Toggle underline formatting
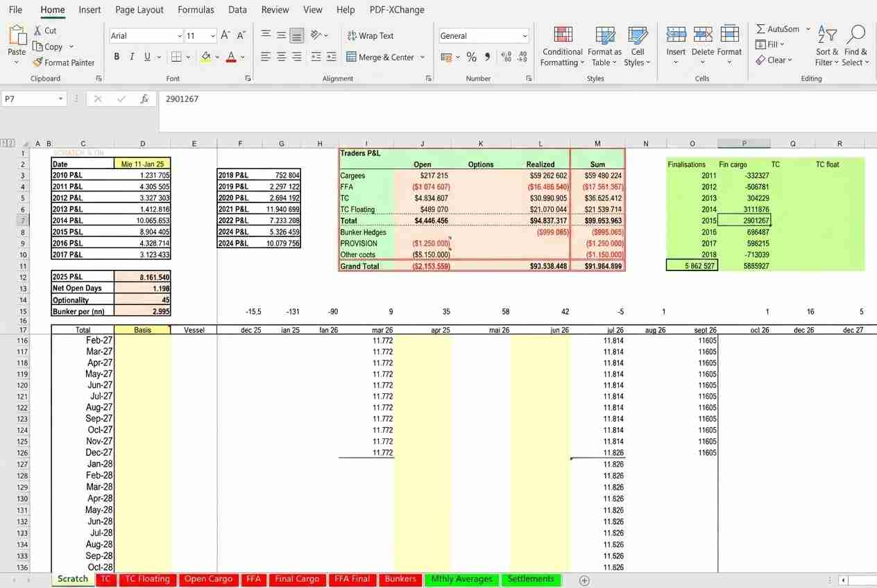 pos(147,57)
